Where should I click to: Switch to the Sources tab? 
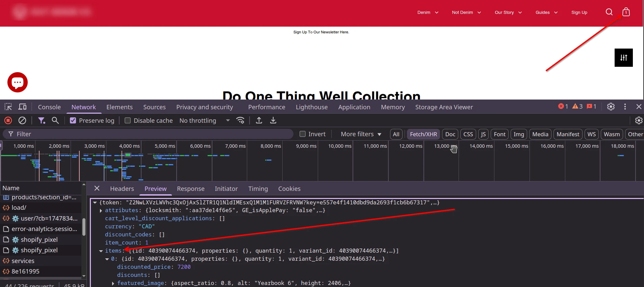click(154, 107)
